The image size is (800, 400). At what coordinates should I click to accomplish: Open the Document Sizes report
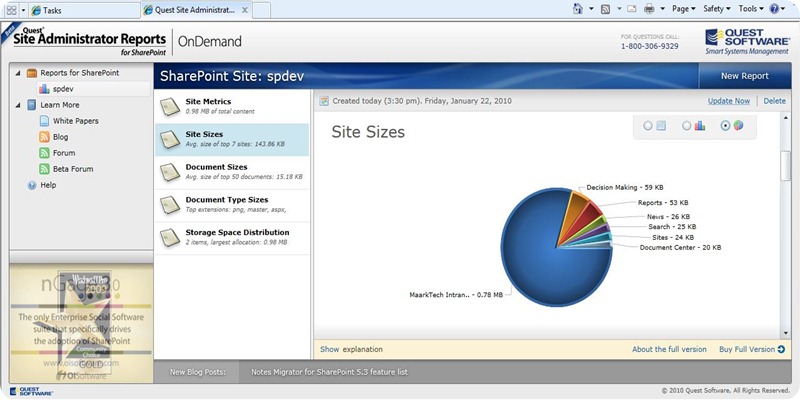(x=232, y=172)
